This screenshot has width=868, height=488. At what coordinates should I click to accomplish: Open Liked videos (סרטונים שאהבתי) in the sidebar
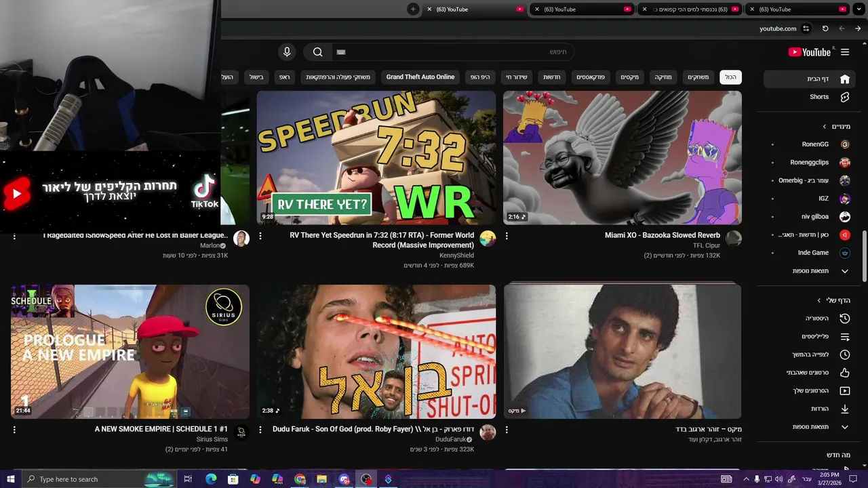point(807,372)
